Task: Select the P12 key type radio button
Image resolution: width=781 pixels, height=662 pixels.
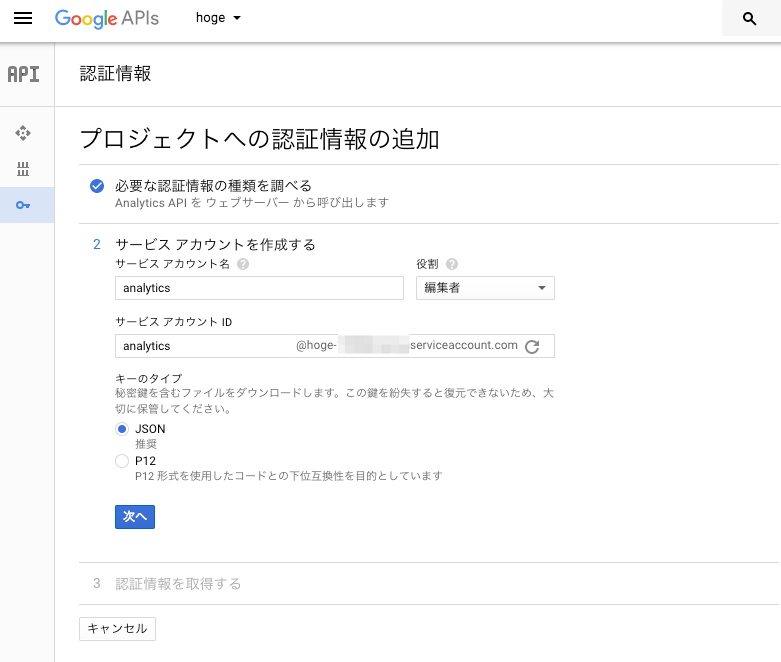Action: (x=122, y=461)
